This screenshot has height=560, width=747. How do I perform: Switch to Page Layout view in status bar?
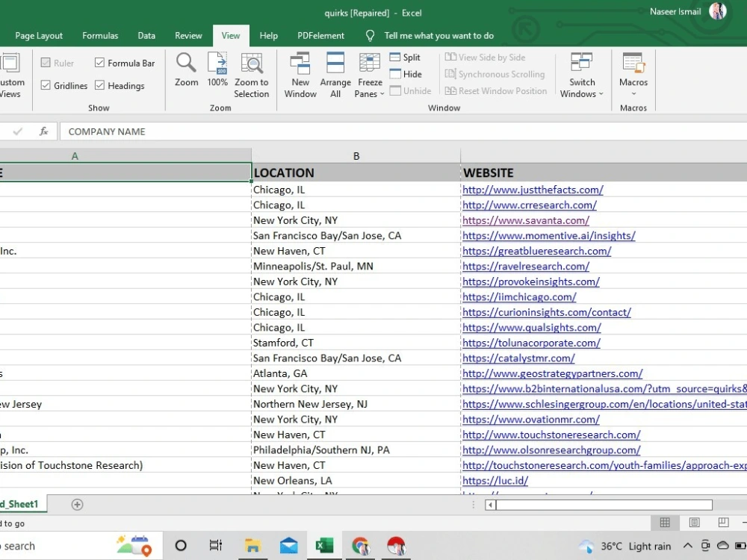click(x=694, y=523)
